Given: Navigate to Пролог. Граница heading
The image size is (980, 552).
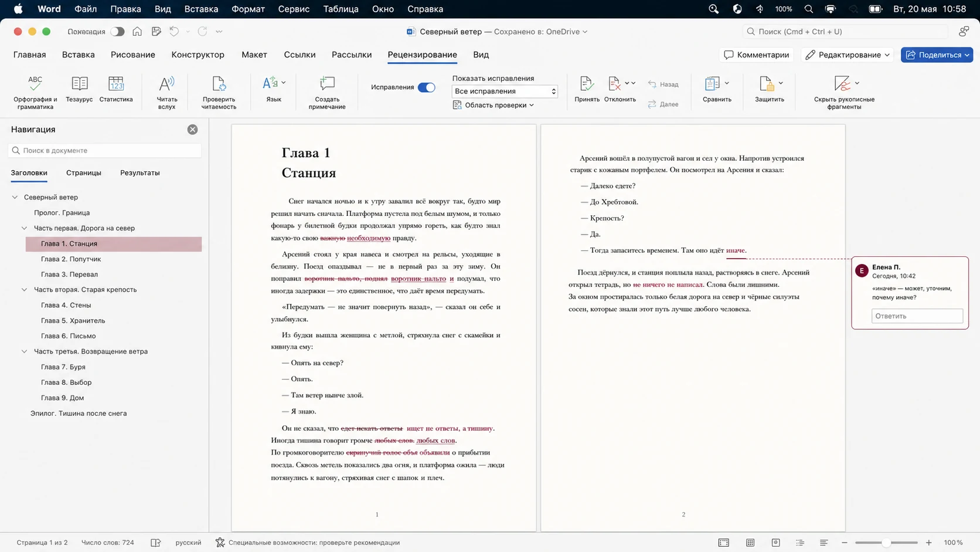Looking at the screenshot, I should 62,213.
